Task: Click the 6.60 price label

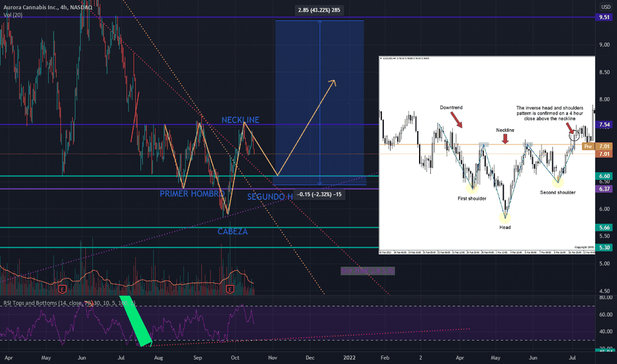Action: click(604, 176)
